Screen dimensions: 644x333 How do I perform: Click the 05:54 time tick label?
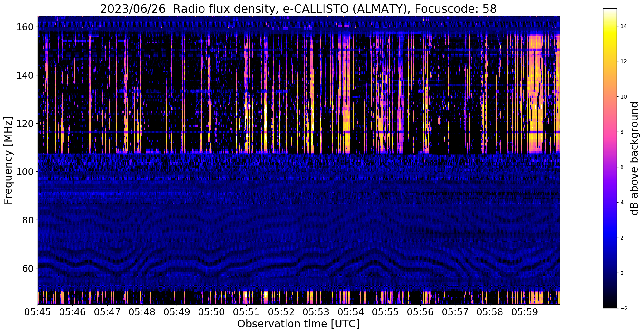coord(351,312)
